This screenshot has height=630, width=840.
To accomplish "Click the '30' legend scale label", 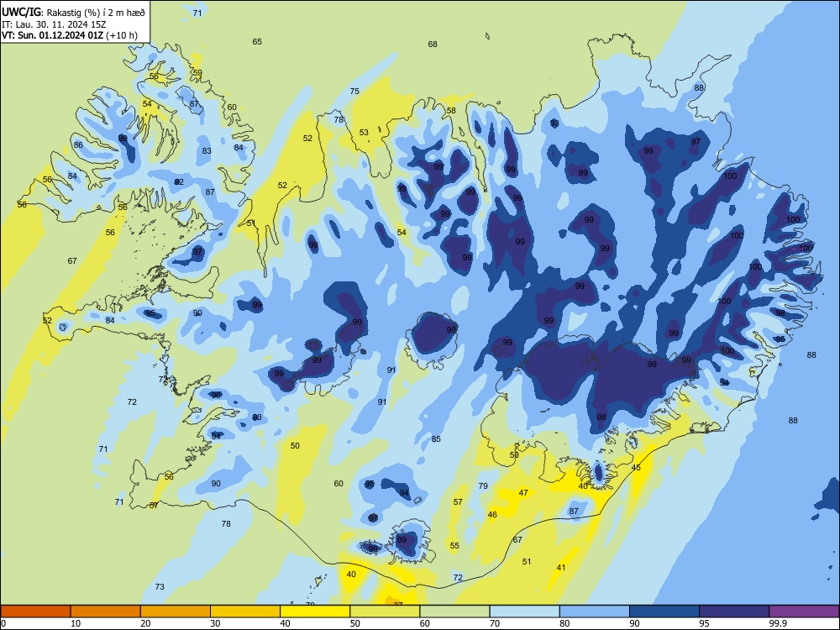I will coord(215,623).
